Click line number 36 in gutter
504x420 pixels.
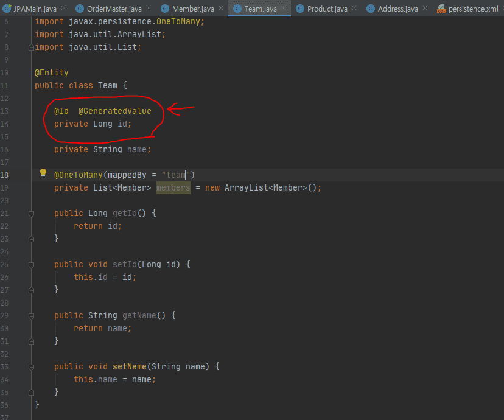coord(4,405)
